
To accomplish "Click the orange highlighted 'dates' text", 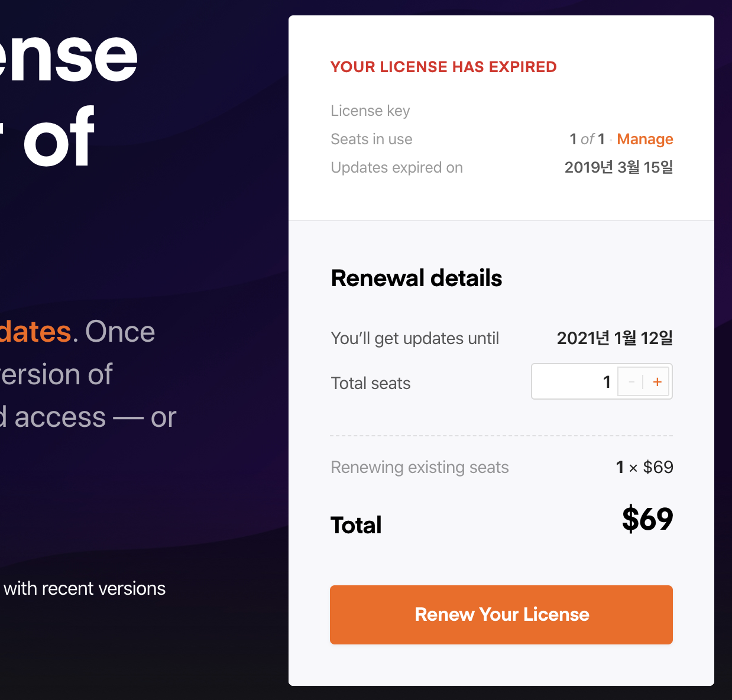I will coord(35,332).
